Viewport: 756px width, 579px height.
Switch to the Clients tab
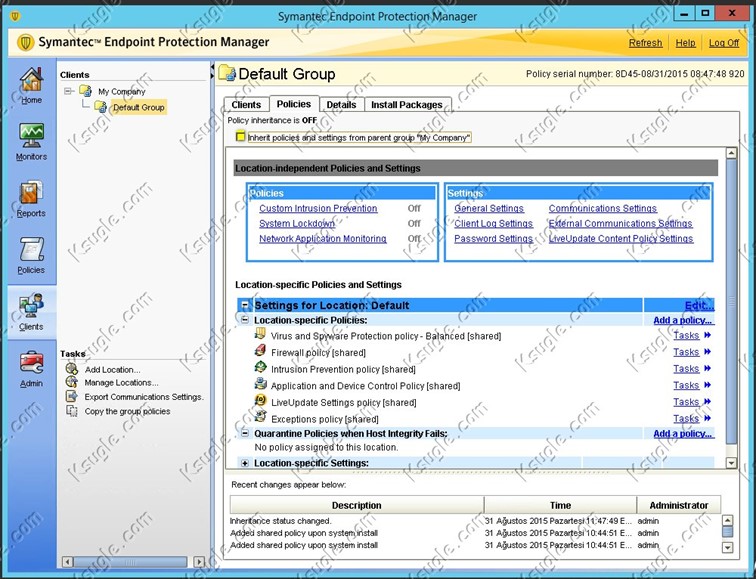(246, 105)
